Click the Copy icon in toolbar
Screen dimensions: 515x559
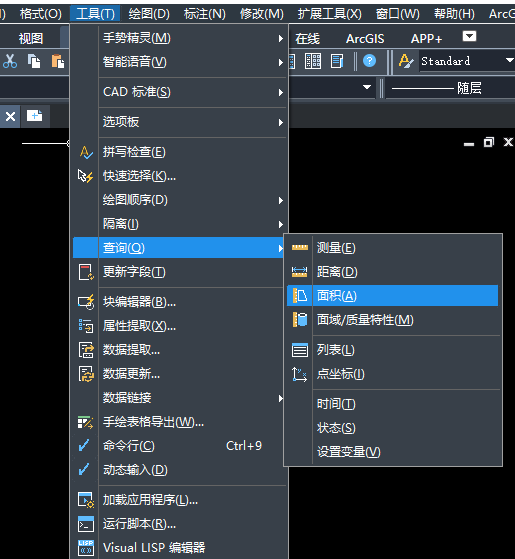[x=34, y=61]
